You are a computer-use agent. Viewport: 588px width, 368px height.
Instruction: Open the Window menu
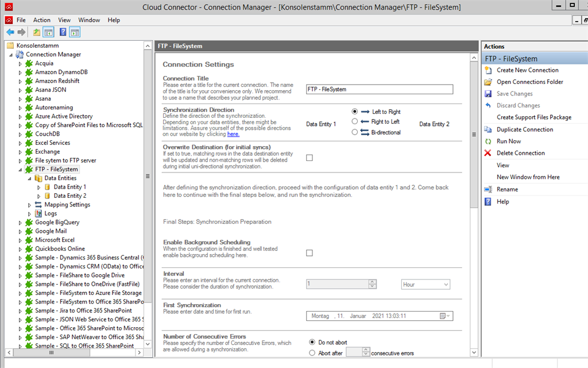[89, 20]
